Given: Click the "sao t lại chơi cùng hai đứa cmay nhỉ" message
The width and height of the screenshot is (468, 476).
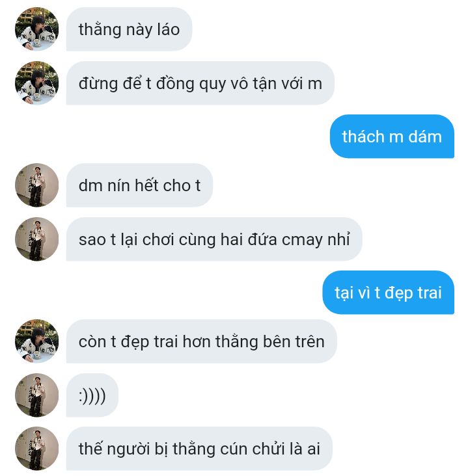Looking at the screenshot, I should [214, 239].
